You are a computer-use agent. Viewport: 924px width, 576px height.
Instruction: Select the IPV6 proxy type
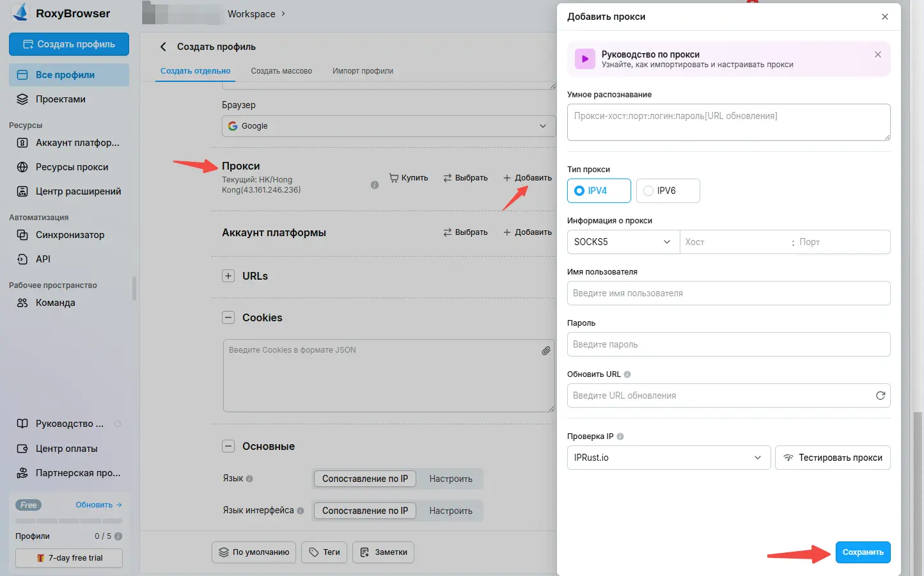tap(668, 191)
